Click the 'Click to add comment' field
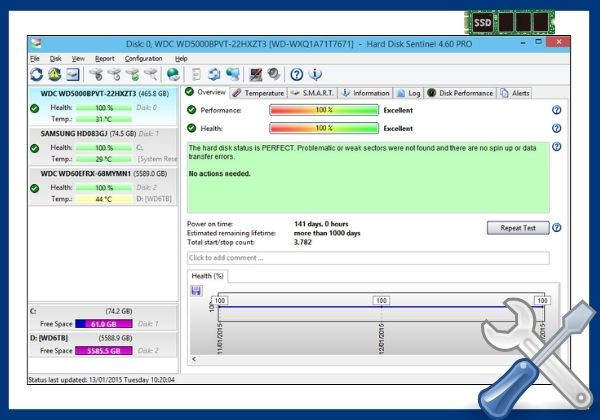The height and width of the screenshot is (420, 600). (x=368, y=258)
